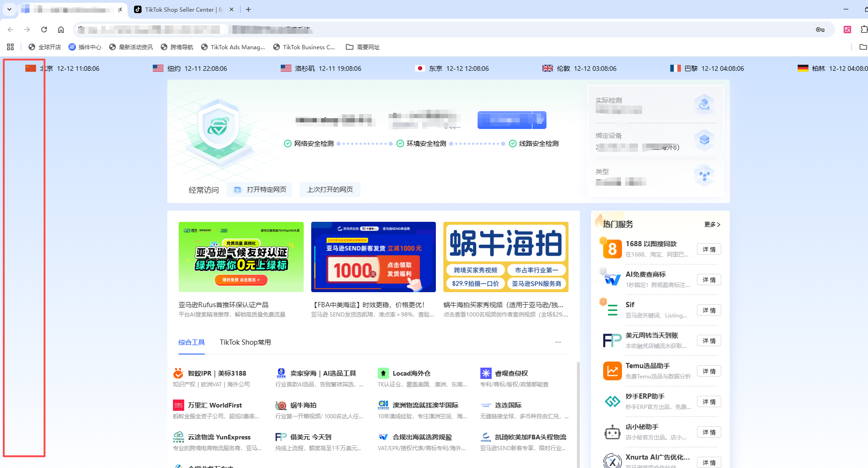The height and width of the screenshot is (468, 868).
Task: Open the translate extension icon
Action: 847,30
